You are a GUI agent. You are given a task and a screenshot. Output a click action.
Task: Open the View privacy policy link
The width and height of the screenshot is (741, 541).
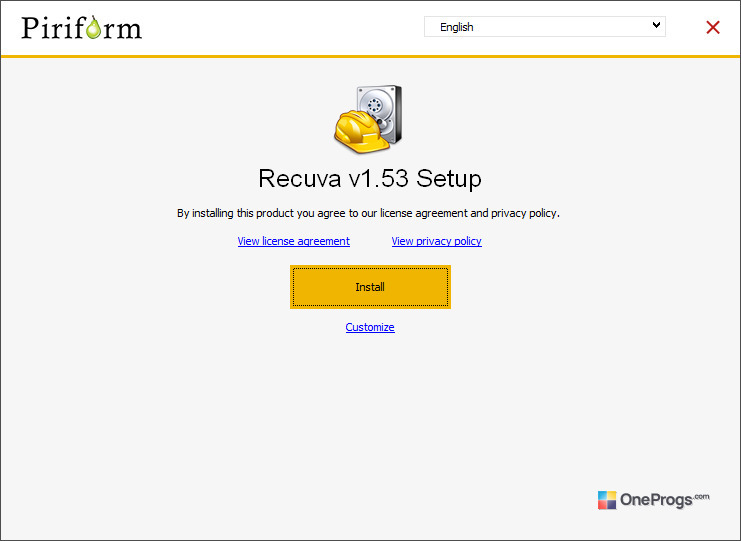coord(437,241)
